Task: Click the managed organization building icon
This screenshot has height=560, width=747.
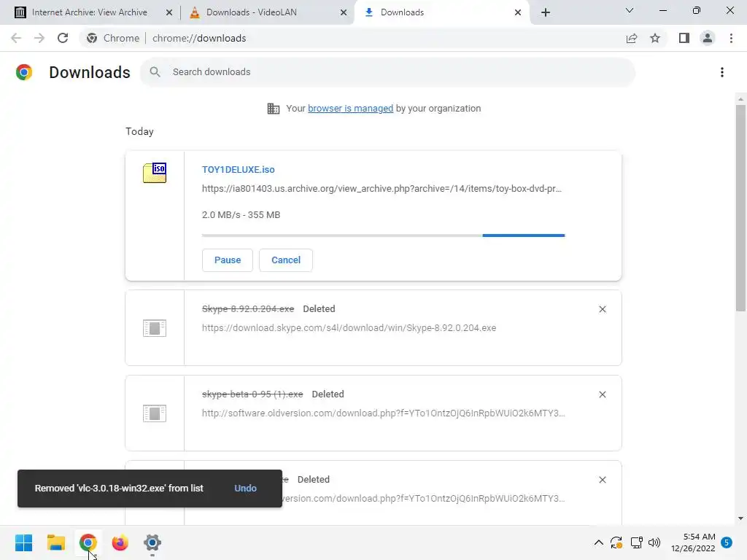Action: [274, 109]
